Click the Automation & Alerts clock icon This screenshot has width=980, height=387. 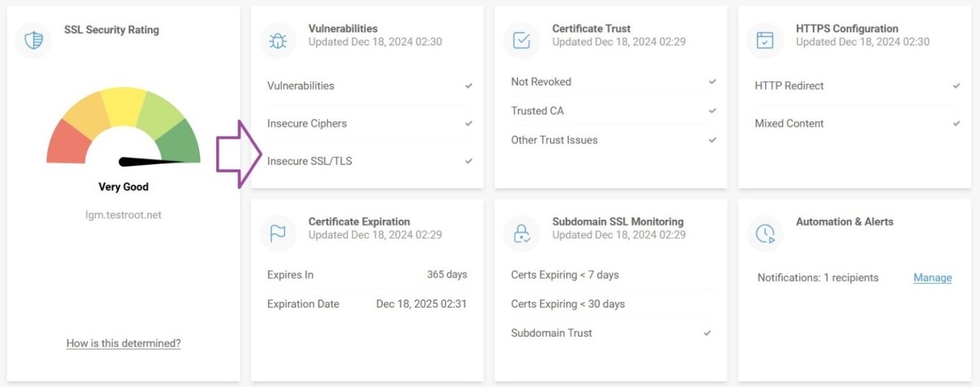click(765, 233)
